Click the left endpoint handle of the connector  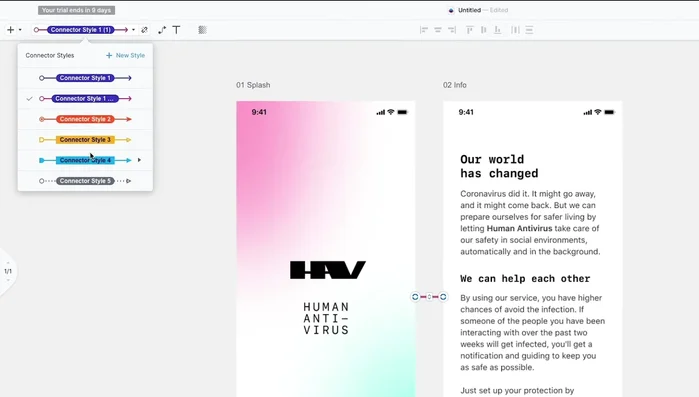(x=415, y=297)
